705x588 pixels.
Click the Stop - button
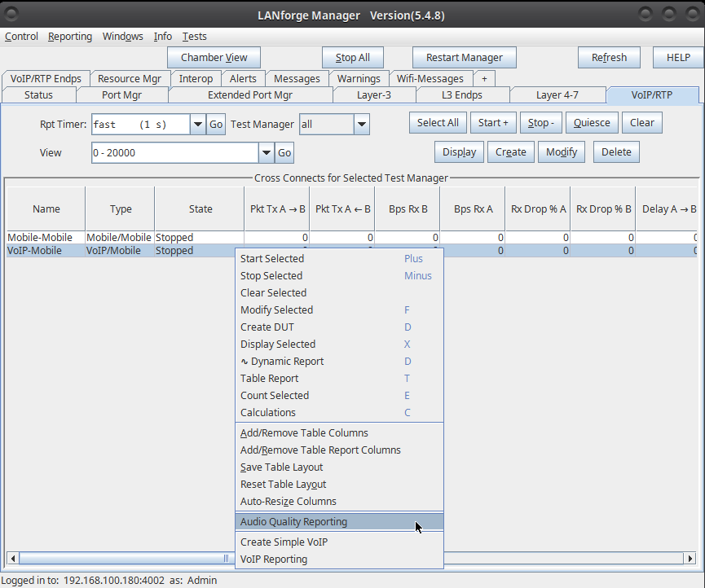click(541, 123)
